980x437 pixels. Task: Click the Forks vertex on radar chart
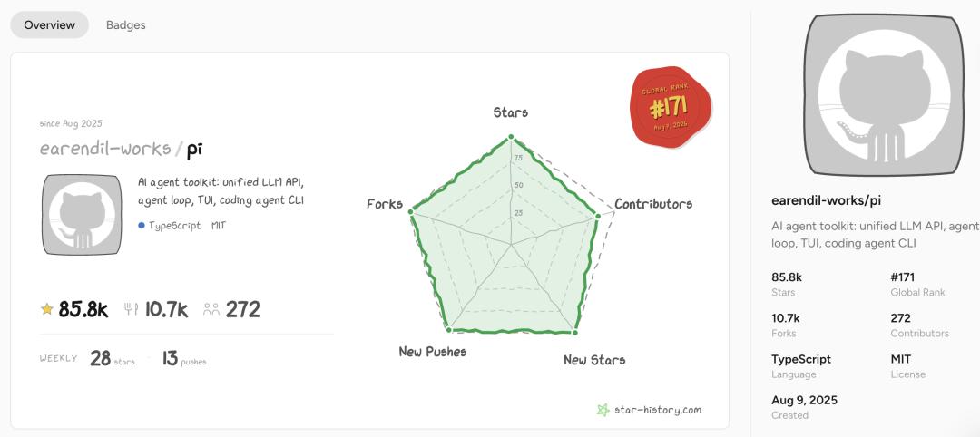tap(411, 212)
